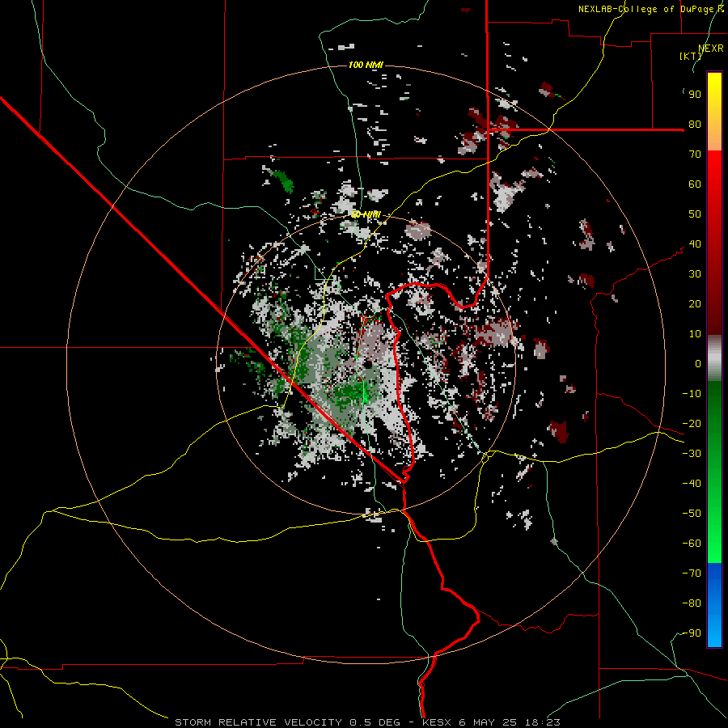
Task: Click the 50 NMI range ring label
Action: (366, 214)
